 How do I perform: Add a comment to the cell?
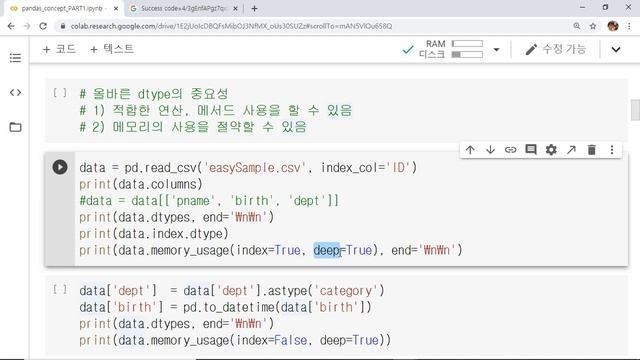point(531,150)
